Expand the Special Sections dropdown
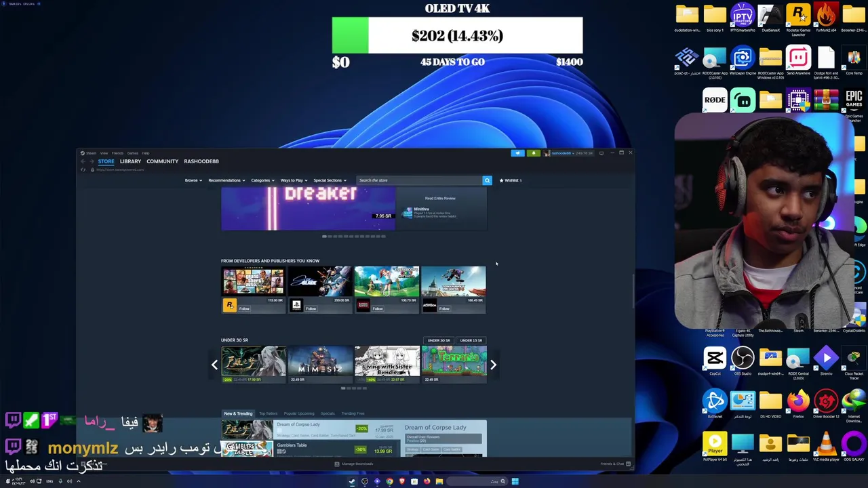Viewport: 868px width, 488px height. click(330, 180)
